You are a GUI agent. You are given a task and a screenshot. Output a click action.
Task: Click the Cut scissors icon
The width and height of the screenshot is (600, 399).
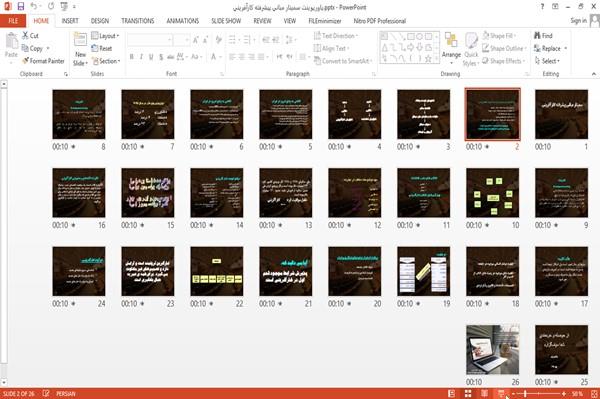tap(25, 36)
